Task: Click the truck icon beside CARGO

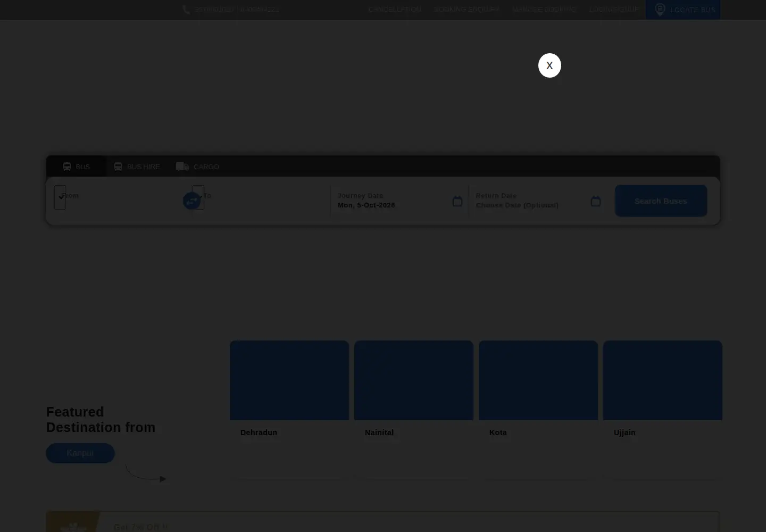Action: point(182,167)
